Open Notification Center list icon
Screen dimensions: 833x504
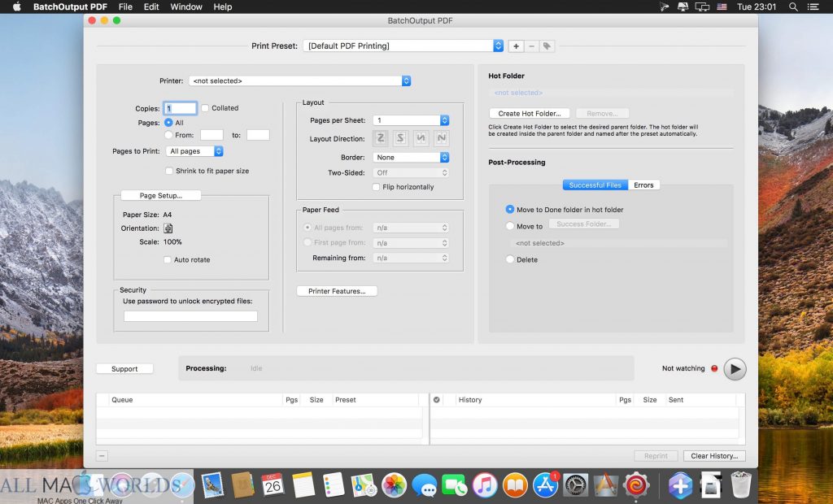pyautogui.click(x=813, y=7)
